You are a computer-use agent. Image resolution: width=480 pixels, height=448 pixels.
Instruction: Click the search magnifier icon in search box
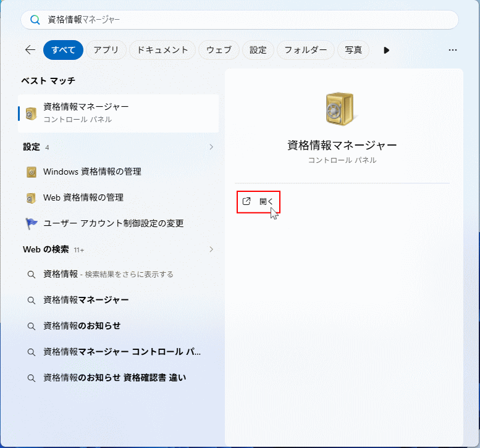pos(35,20)
